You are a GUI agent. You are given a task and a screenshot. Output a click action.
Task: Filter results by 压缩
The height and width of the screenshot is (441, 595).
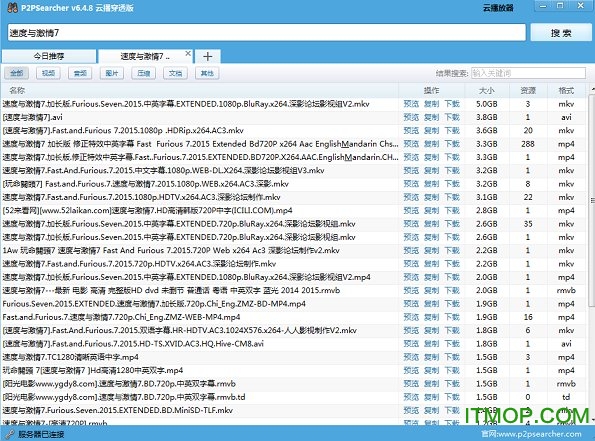click(143, 73)
